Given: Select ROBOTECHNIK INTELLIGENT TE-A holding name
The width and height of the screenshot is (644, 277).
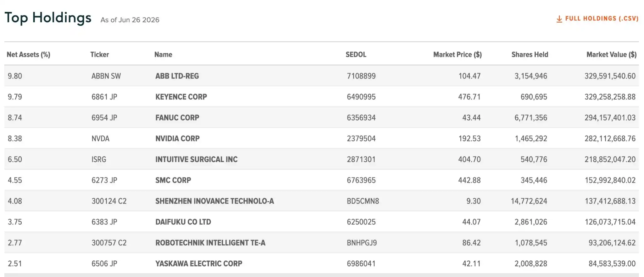Looking at the screenshot, I should (x=210, y=243).
